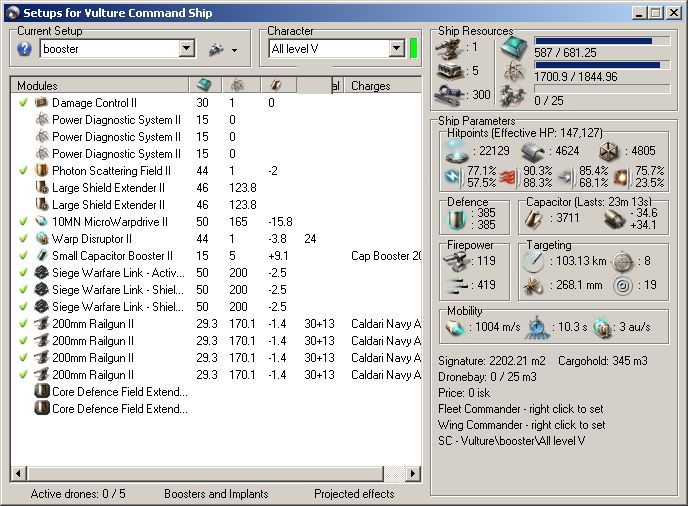Click the Price: 0 isk text

point(464,393)
